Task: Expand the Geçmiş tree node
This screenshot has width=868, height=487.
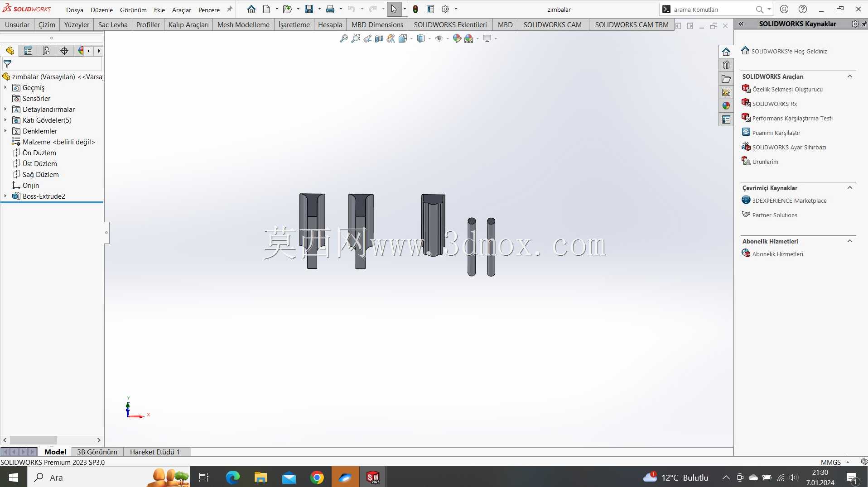Action: point(5,87)
